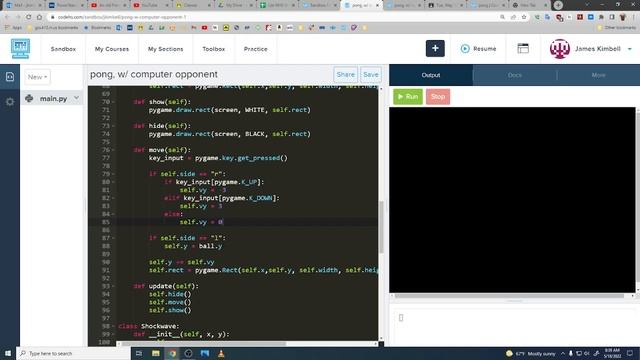Viewport: 640px width, 360px height.
Task: Open the Toolbox menu
Action: coord(213,49)
